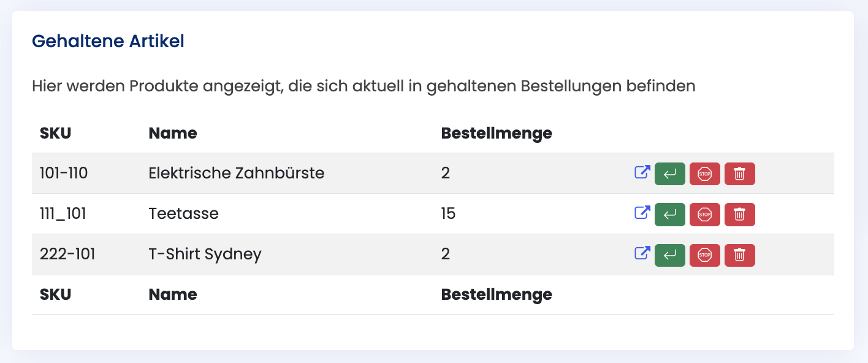
Task: Click green return button for Teetasse
Action: 670,214
